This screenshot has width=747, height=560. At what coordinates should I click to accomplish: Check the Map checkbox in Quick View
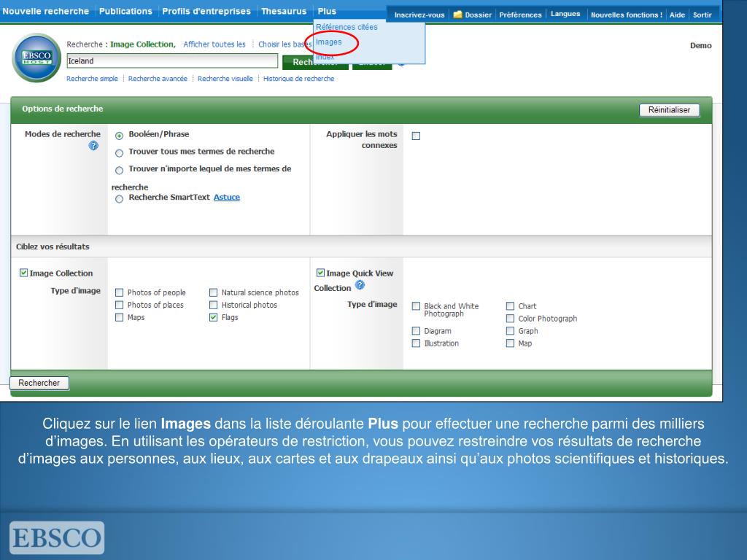(510, 343)
